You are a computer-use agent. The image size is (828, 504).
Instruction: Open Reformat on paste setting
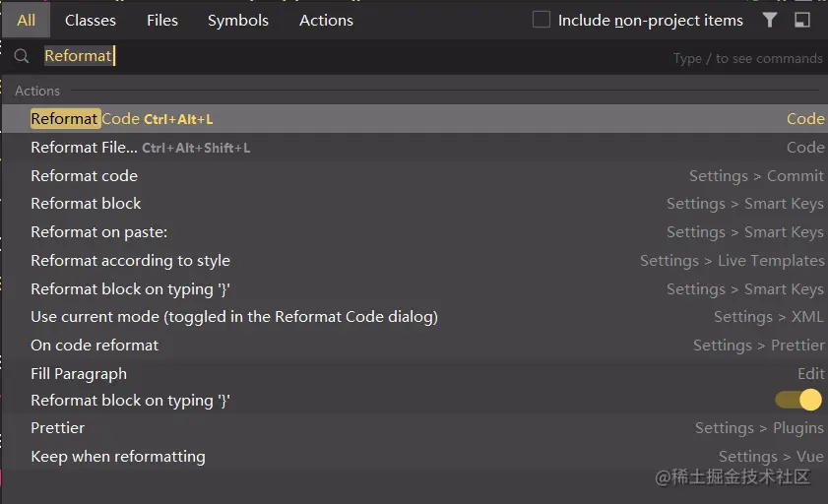pyautogui.click(x=99, y=232)
